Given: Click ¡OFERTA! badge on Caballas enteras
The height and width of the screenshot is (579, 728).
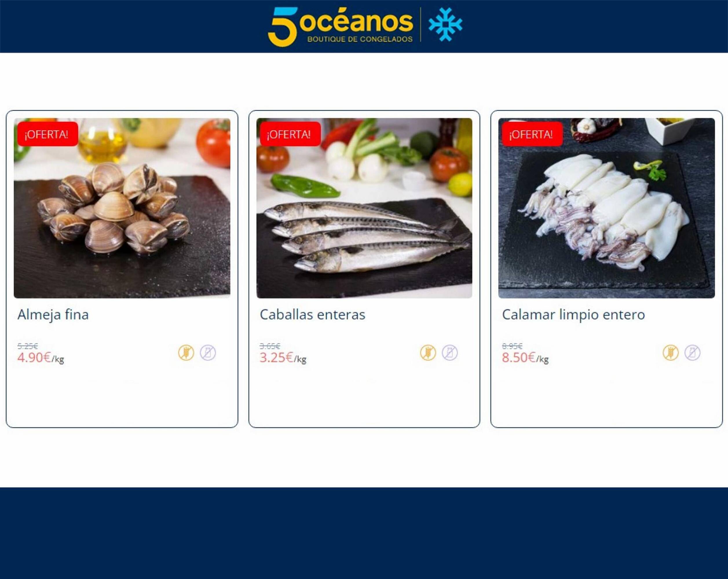Looking at the screenshot, I should [x=290, y=134].
